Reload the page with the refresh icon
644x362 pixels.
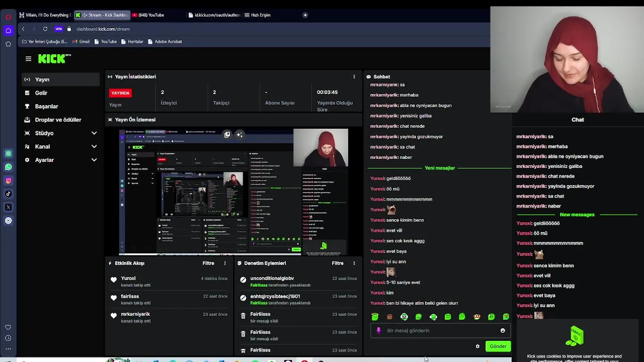tap(45, 29)
